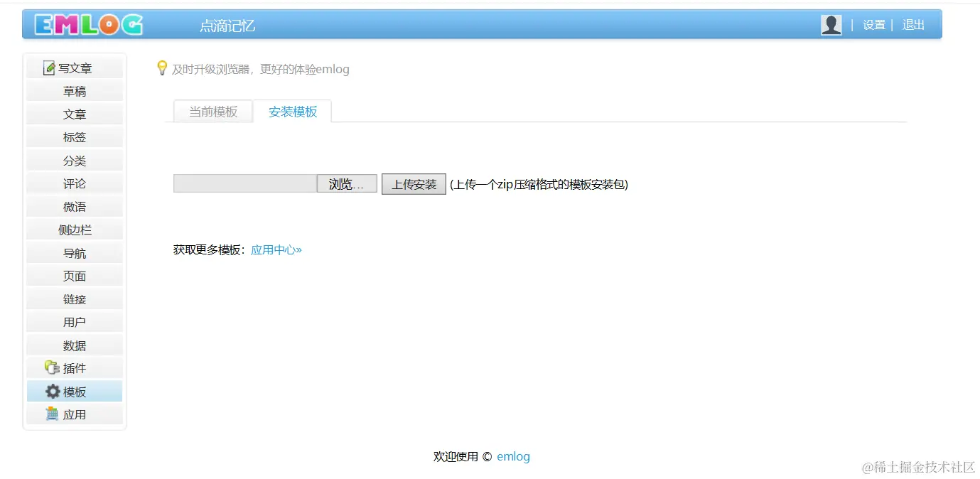Click the user avatar icon in top bar

[x=830, y=23]
